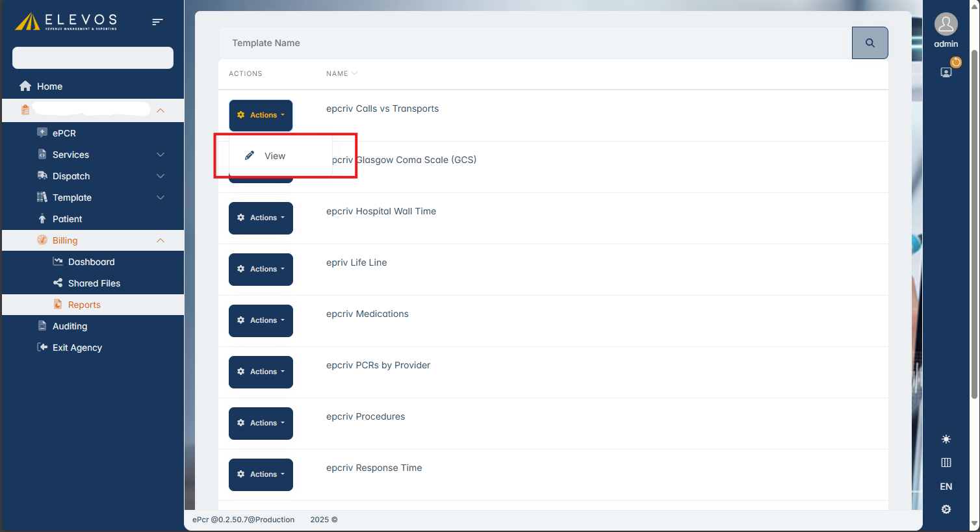Go to Shared Files in Billing menu
Screen dimensions: 980x532
pos(94,283)
